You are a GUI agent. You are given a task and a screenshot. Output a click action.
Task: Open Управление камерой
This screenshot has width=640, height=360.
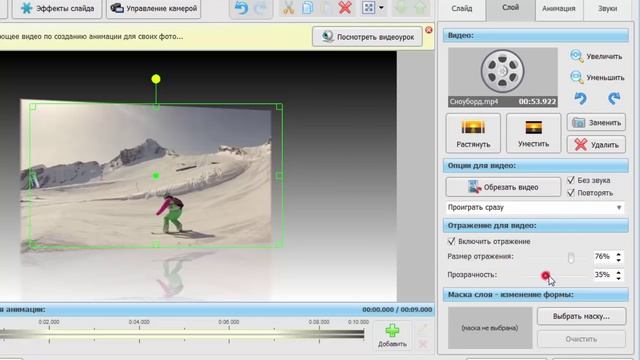[154, 8]
